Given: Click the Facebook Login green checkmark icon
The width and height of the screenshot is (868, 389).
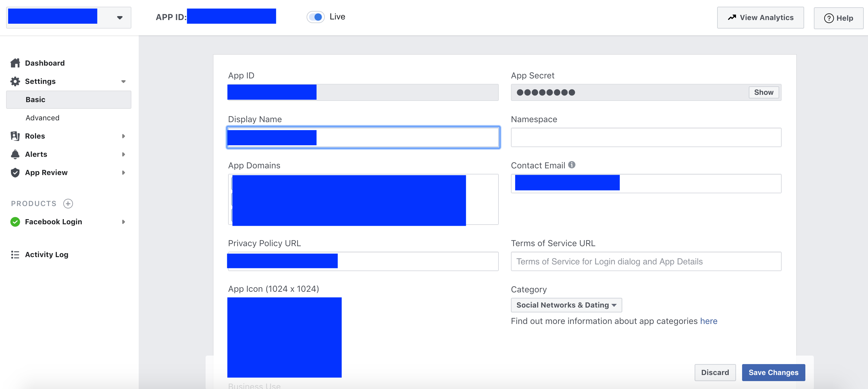Looking at the screenshot, I should tap(15, 222).
